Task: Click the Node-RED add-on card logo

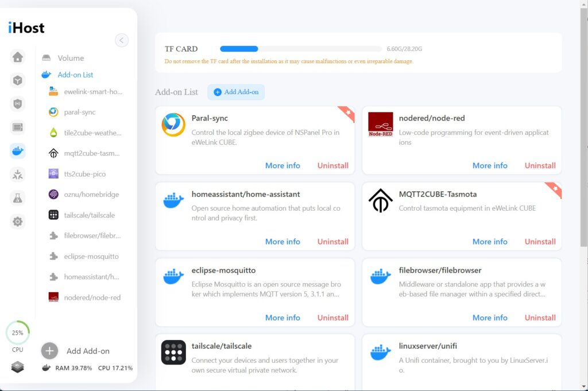Action: point(380,125)
